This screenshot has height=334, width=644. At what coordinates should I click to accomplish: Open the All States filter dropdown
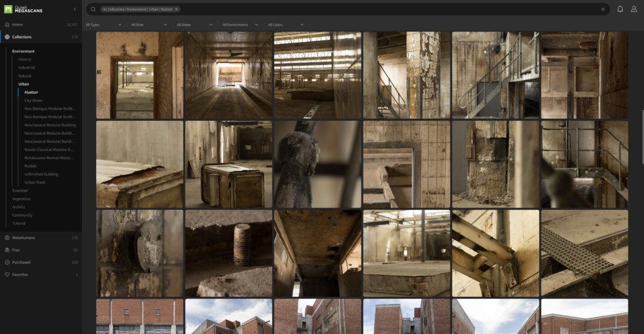click(x=194, y=25)
